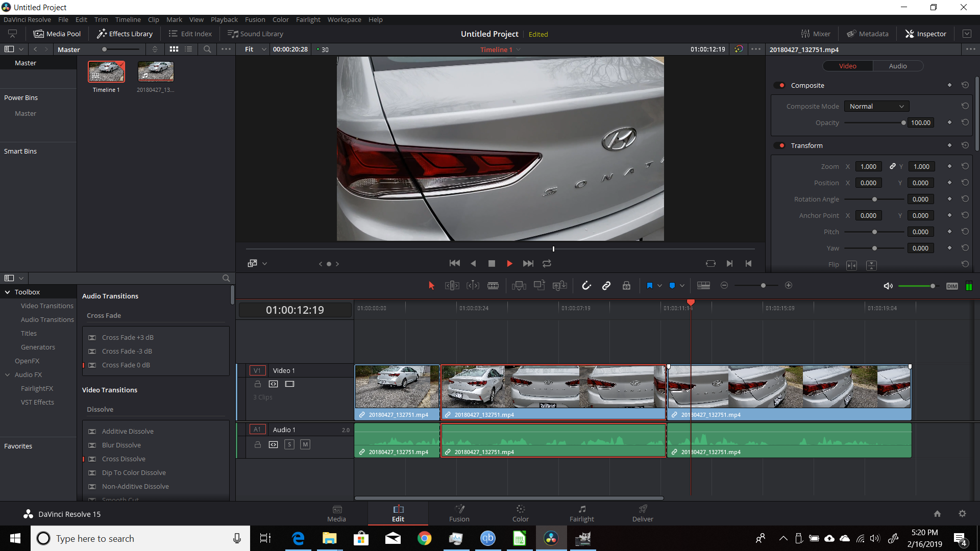Open the Effects Library panel

tap(125, 34)
